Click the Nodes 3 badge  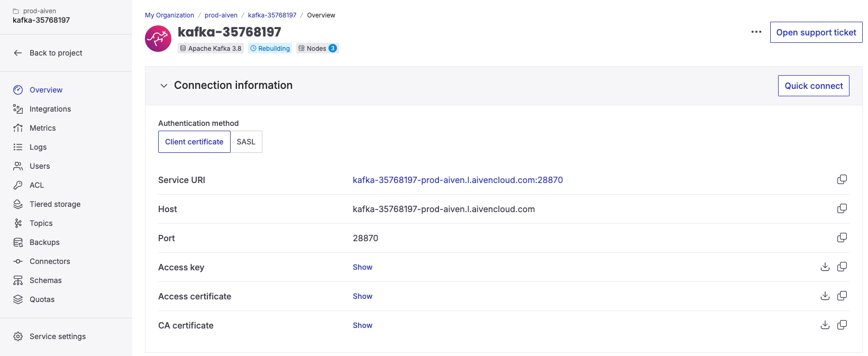[317, 48]
